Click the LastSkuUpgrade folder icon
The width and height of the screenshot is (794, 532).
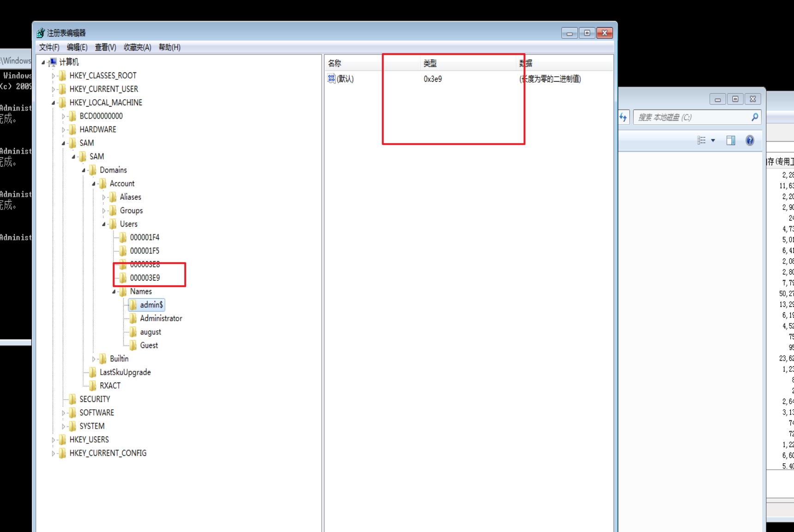click(93, 372)
